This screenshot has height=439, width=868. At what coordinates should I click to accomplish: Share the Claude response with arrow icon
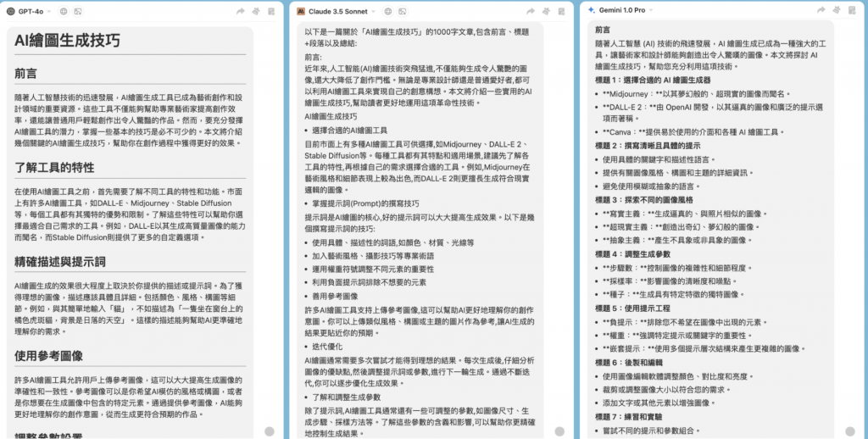(x=531, y=11)
